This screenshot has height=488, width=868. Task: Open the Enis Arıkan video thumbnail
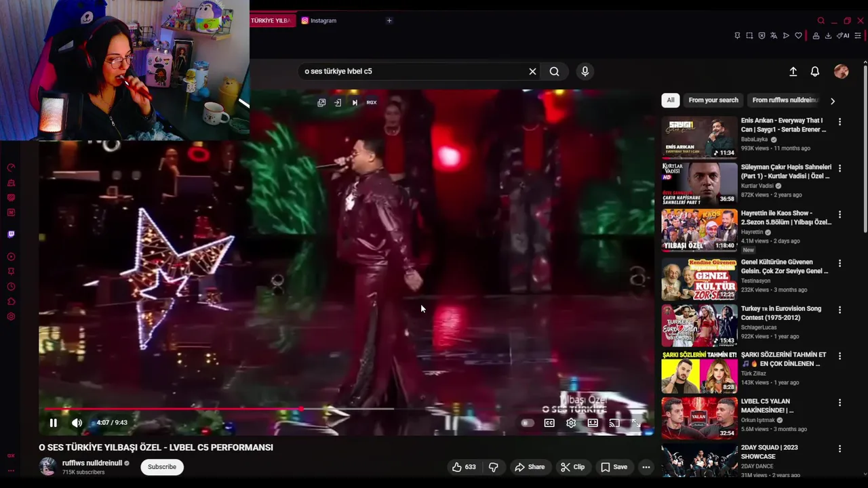pos(699,138)
